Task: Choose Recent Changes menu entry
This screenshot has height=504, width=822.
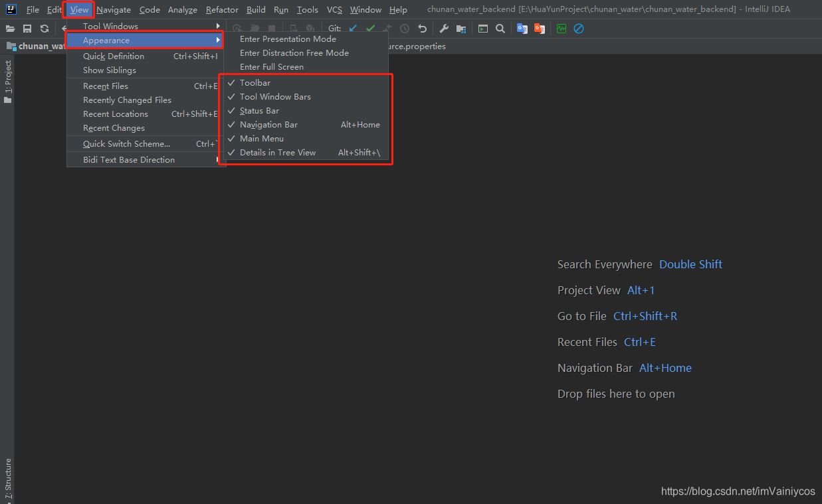Action: click(x=145, y=128)
